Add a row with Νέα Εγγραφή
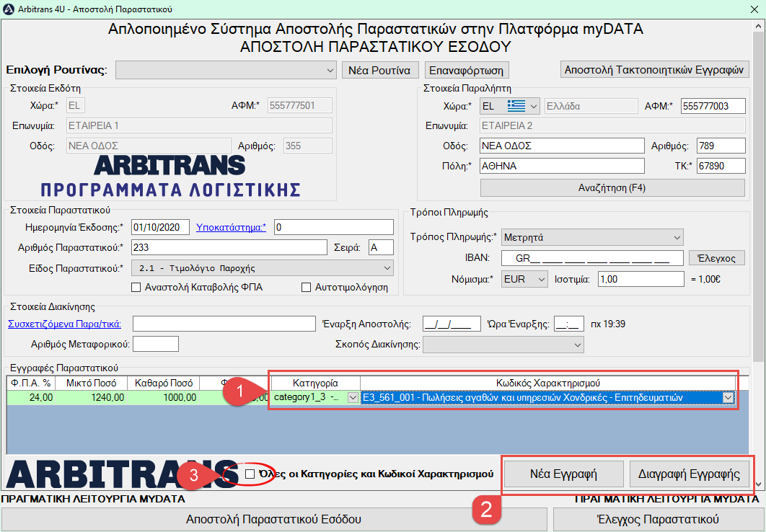The image size is (766, 532). [564, 474]
